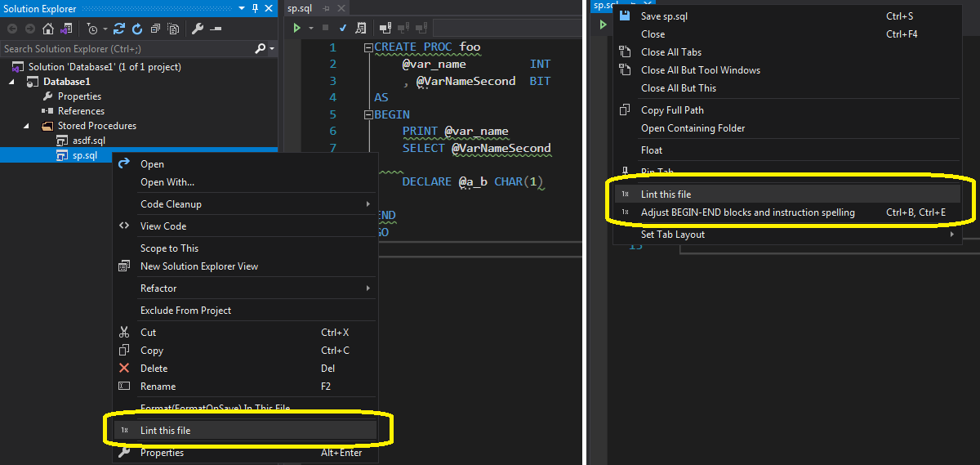The height and width of the screenshot is (465, 980).
Task: Open Solution Explorer window position dropdown
Action: [242, 8]
